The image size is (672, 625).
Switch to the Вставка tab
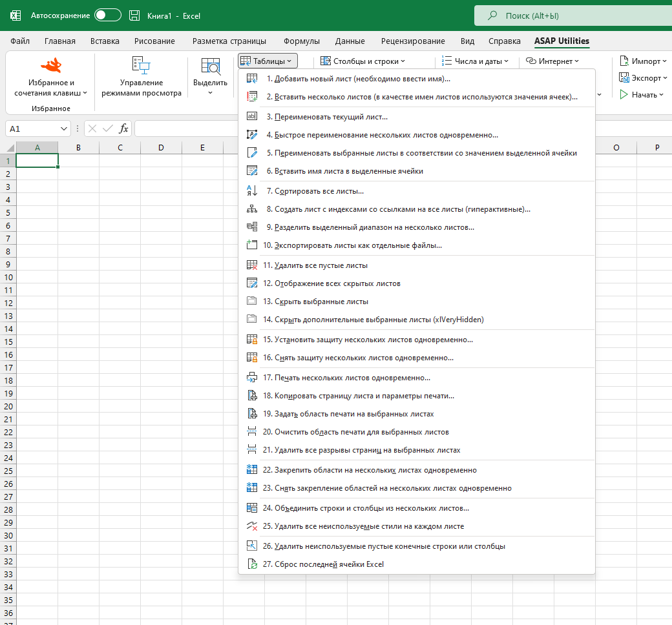pyautogui.click(x=105, y=41)
